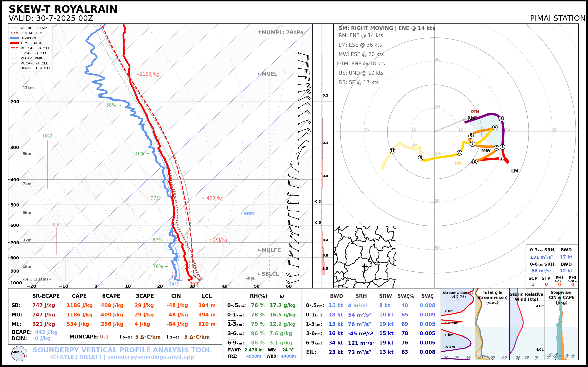This screenshot has width=588, height=367.
Task: Click the SounderPy circular logo
Action: pos(19,353)
